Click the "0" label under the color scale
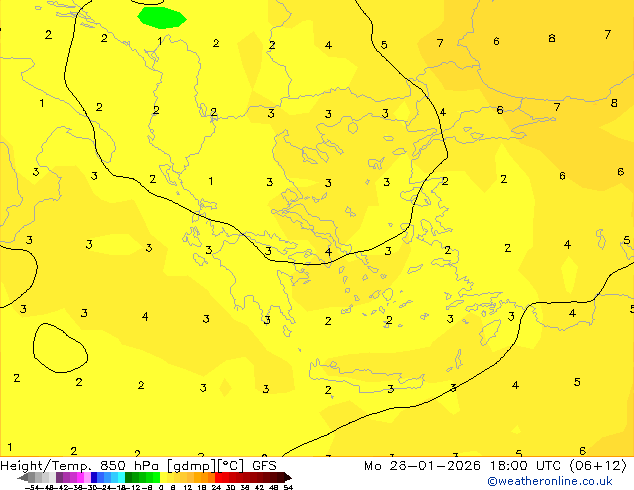634x490 pixels. pyautogui.click(x=161, y=487)
